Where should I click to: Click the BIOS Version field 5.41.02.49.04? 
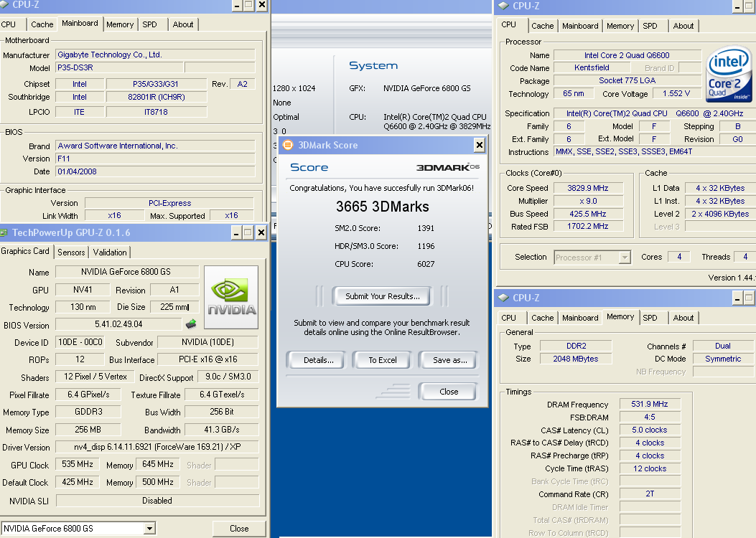pyautogui.click(x=118, y=324)
